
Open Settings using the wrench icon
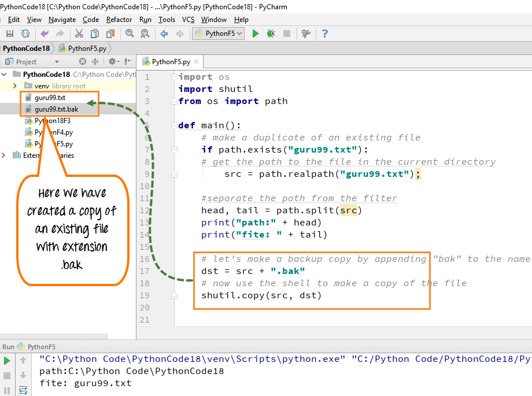point(306,34)
